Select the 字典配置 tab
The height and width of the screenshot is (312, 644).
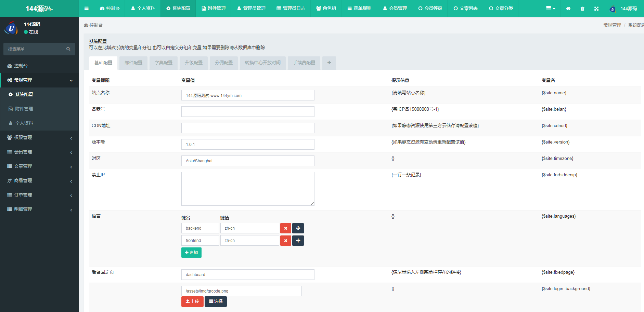164,63
